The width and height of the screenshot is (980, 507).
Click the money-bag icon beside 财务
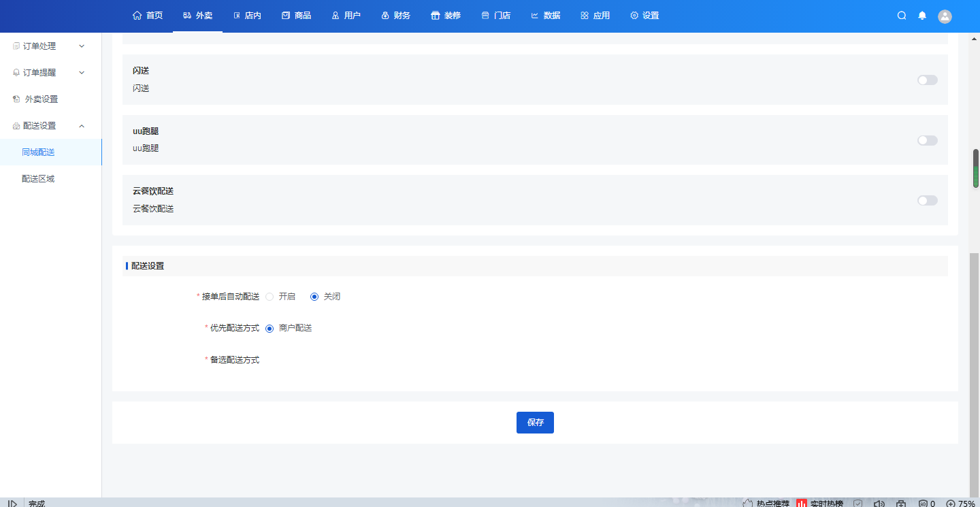pyautogui.click(x=385, y=16)
